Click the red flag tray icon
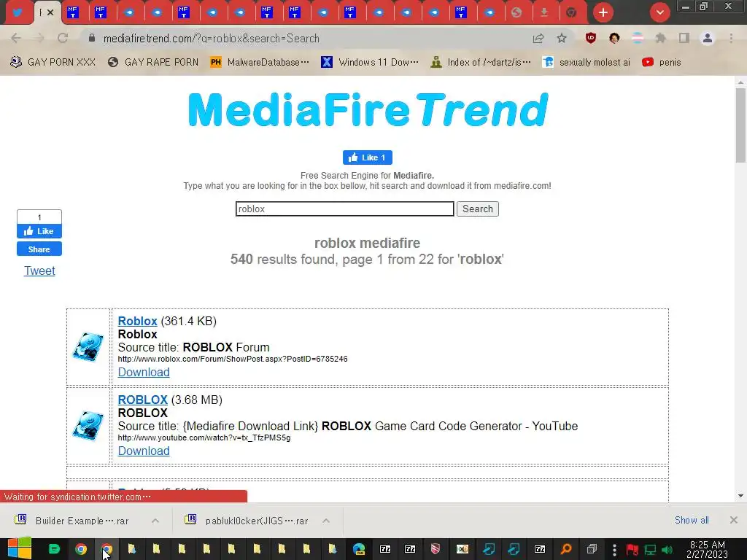This screenshot has height=560, width=747. [632, 550]
